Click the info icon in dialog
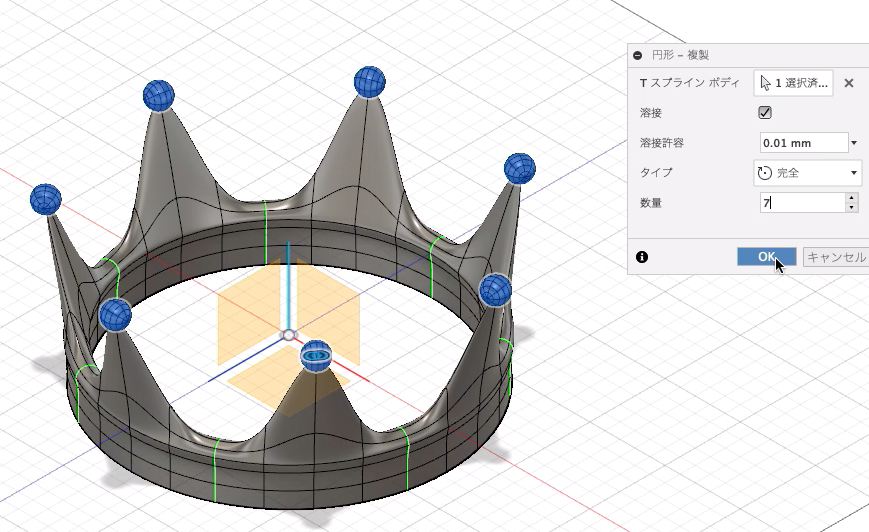Image resolution: width=869 pixels, height=532 pixels. [x=642, y=257]
